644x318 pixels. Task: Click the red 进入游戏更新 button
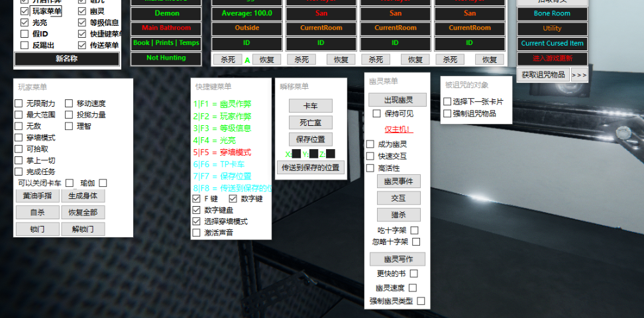point(552,58)
